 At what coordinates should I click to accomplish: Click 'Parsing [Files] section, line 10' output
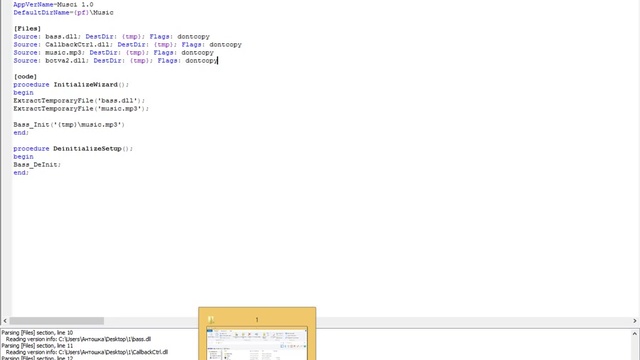pos(37,333)
